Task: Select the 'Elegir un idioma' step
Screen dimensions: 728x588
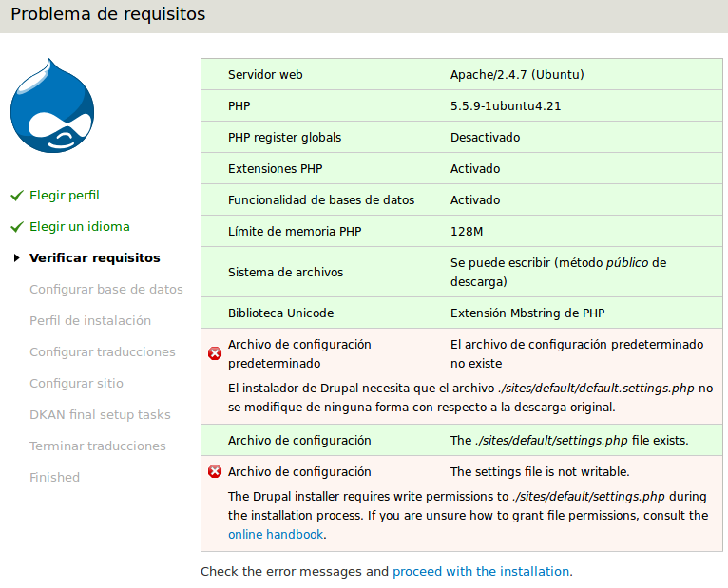Action: [80, 227]
